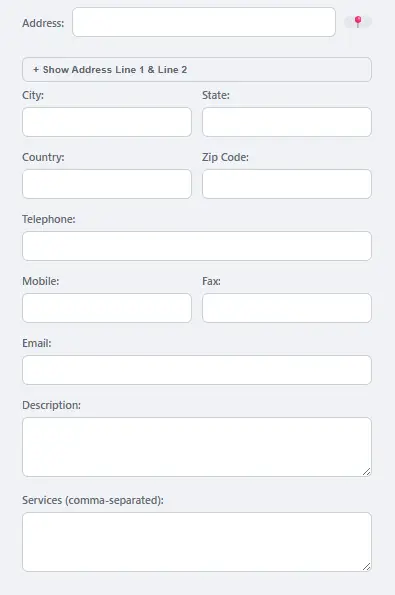This screenshot has width=395, height=595.
Task: Focus the Email input field
Action: tap(197, 370)
